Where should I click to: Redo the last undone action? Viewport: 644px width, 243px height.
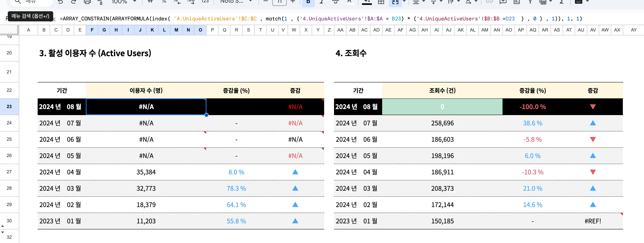click(74, 2)
